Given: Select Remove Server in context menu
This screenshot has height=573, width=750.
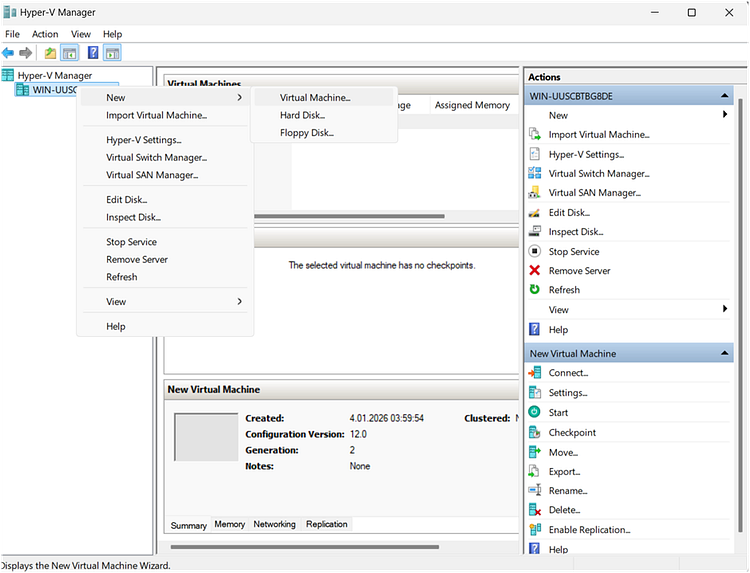Looking at the screenshot, I should coord(165,259).
